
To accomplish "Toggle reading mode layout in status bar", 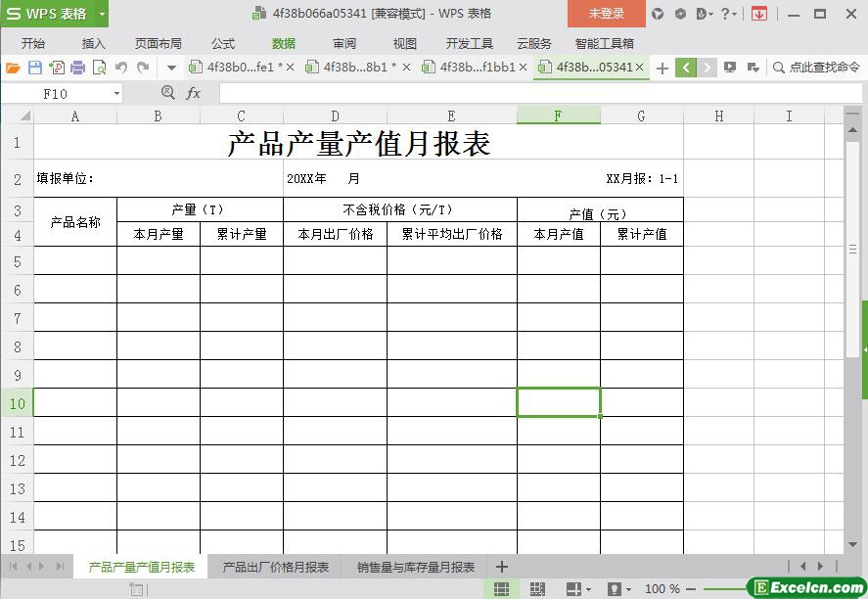I will click(x=574, y=589).
